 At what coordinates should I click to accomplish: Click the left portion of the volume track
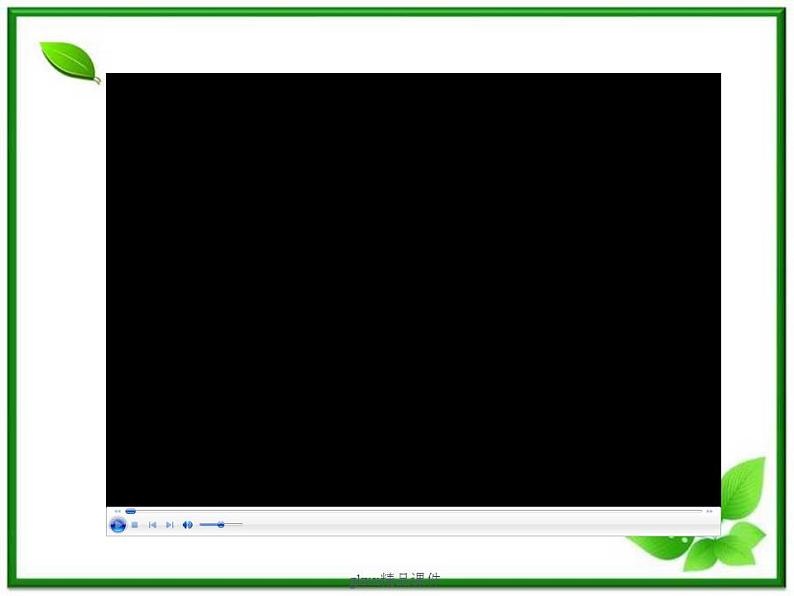pyautogui.click(x=206, y=525)
